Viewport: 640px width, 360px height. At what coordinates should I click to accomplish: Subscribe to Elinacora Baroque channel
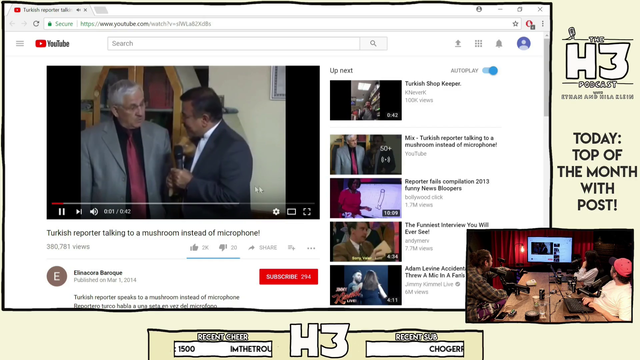289,276
